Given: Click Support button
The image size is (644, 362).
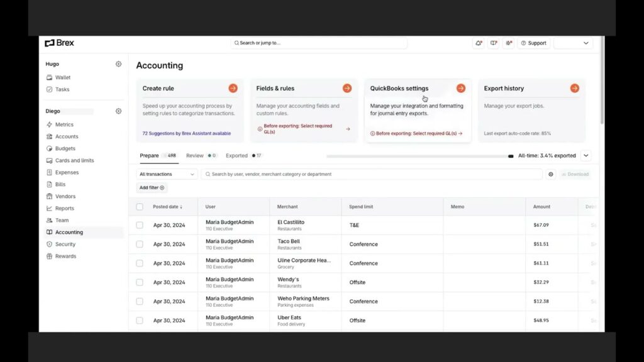Looking at the screenshot, I should pos(533,43).
